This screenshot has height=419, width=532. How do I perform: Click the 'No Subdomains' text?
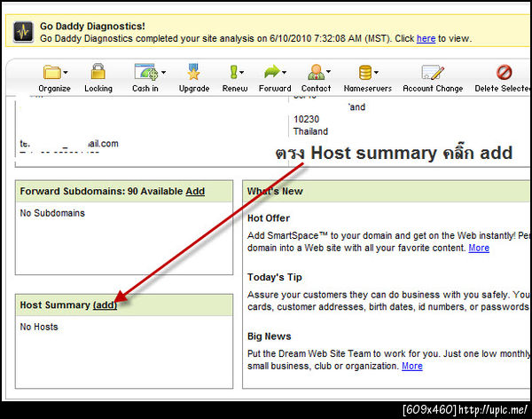click(x=52, y=213)
